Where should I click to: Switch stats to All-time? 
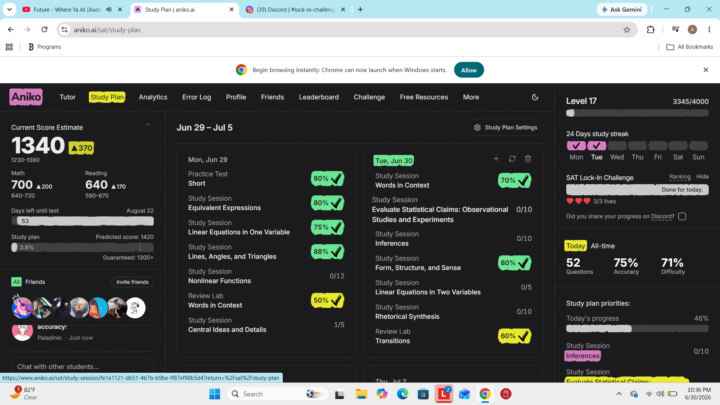click(x=602, y=246)
